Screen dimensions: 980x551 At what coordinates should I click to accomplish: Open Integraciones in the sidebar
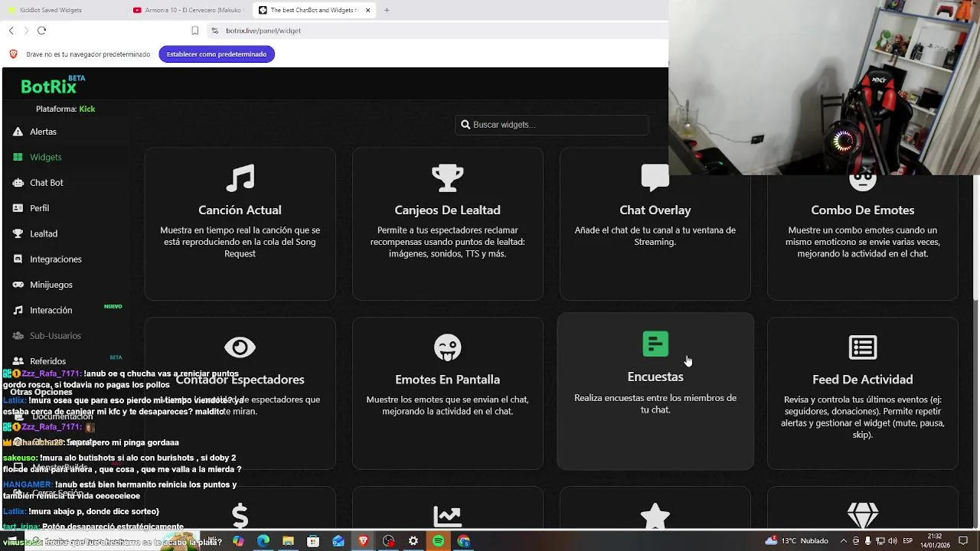point(55,259)
